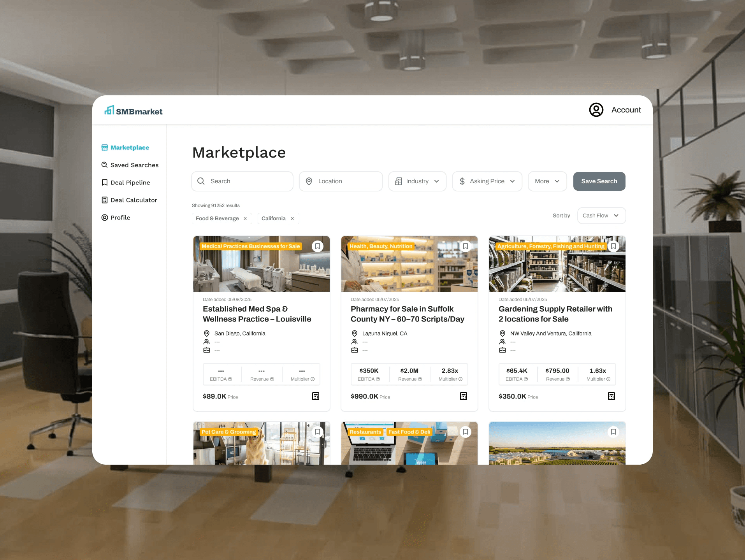Click the $65.4K EBITDA value
Viewport: 745px width, 560px height.
pyautogui.click(x=517, y=371)
